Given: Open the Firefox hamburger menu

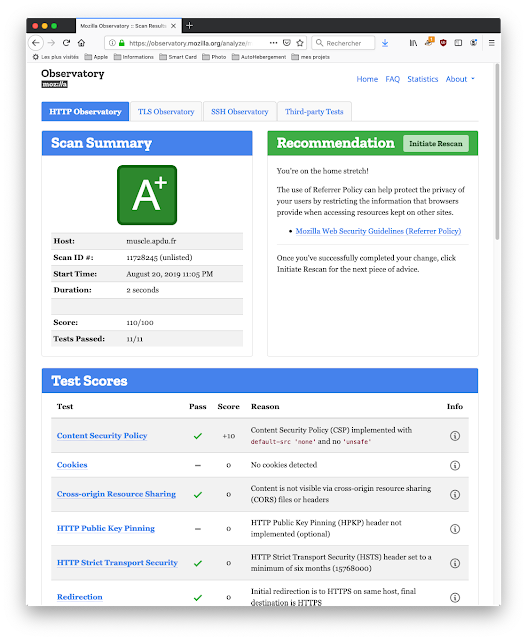Looking at the screenshot, I should click(x=492, y=43).
